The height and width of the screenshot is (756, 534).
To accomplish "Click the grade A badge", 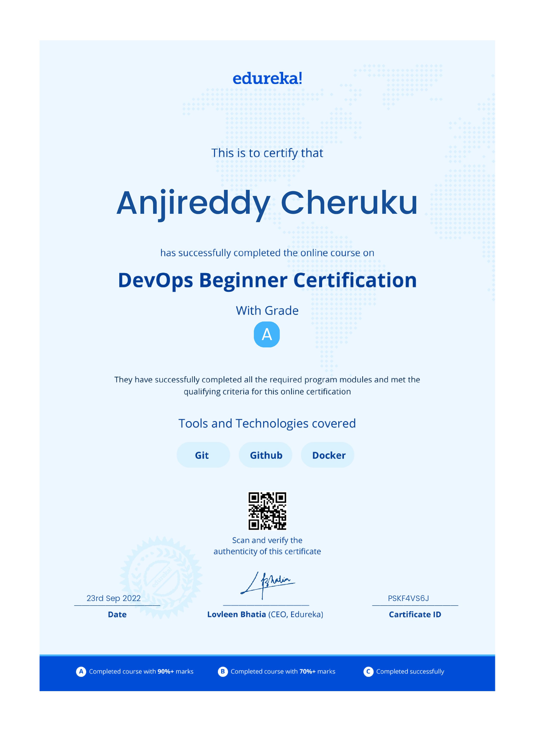I will tap(267, 334).
